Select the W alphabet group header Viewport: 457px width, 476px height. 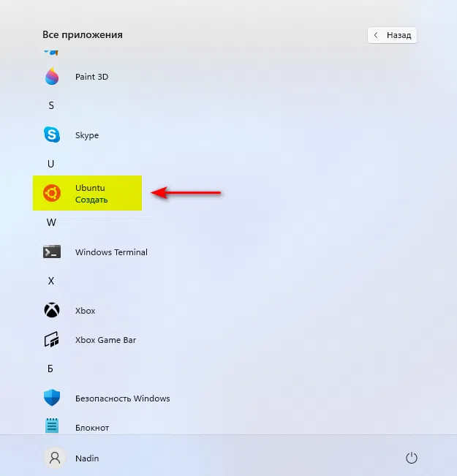51,222
